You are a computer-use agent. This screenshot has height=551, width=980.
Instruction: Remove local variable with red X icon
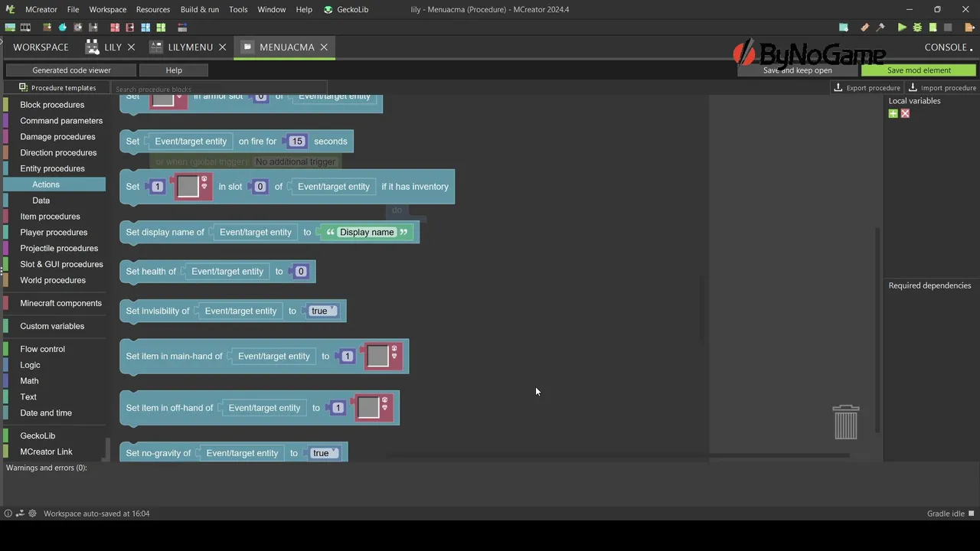[905, 113]
